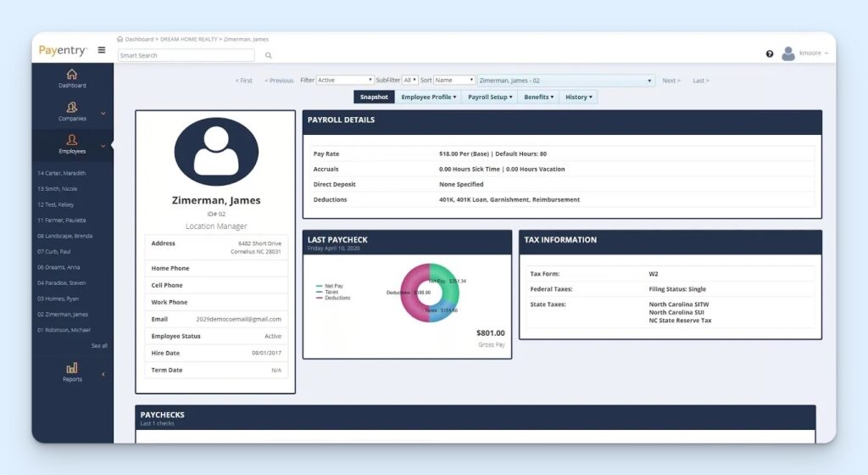Click the search magnifier icon
Image resolution: width=868 pixels, height=475 pixels.
269,55
